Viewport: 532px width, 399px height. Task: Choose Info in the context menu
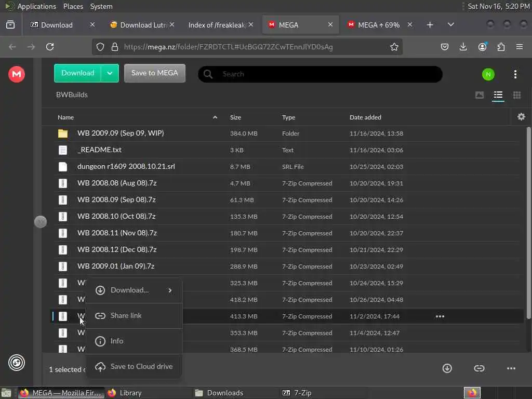pos(134,341)
